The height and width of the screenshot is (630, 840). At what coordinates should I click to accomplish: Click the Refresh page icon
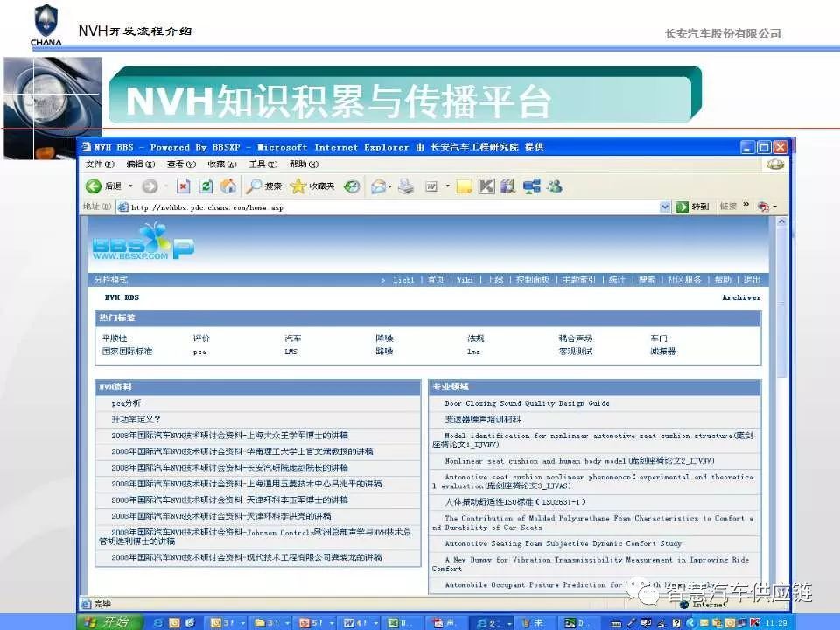pyautogui.click(x=206, y=186)
